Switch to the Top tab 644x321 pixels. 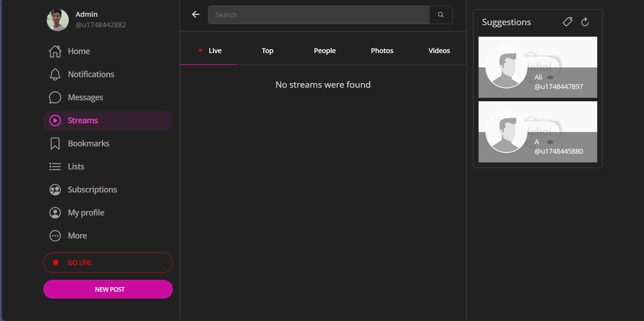[x=267, y=51]
